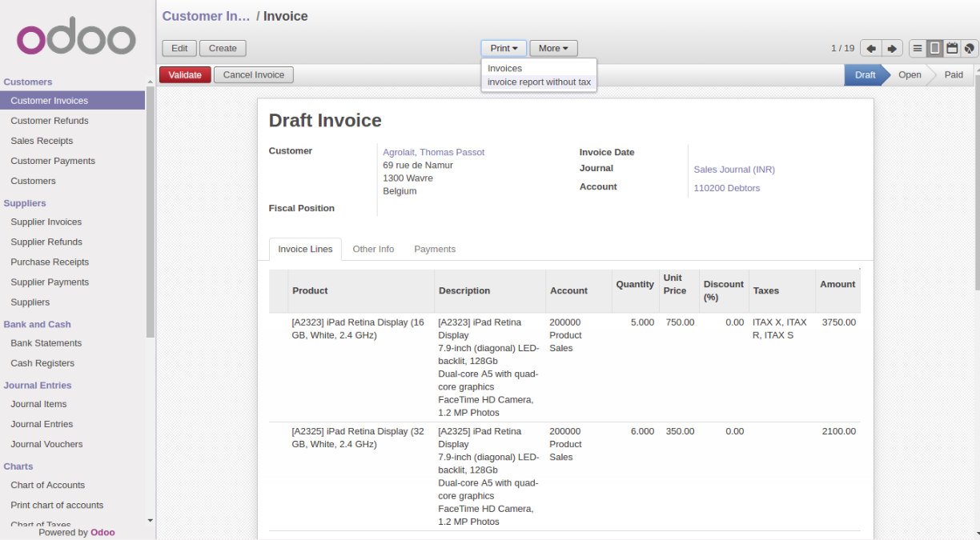The height and width of the screenshot is (540, 980).
Task: Select the Open status stage
Action: point(910,75)
